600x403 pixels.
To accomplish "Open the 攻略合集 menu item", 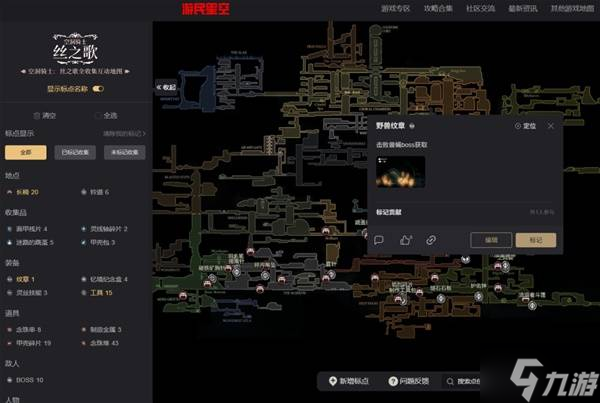I will [438, 8].
